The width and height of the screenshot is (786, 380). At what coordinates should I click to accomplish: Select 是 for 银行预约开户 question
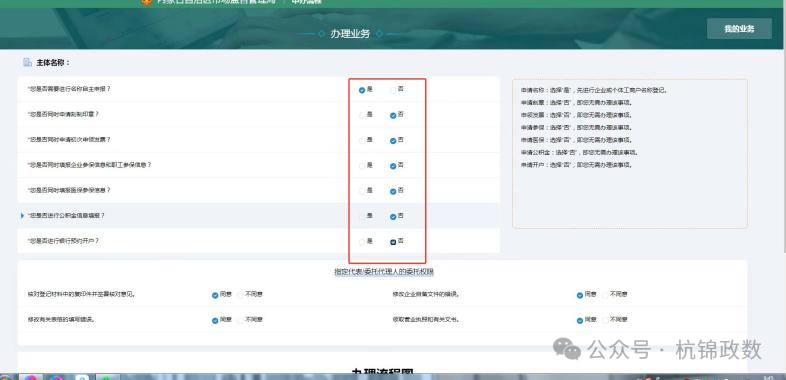point(362,242)
